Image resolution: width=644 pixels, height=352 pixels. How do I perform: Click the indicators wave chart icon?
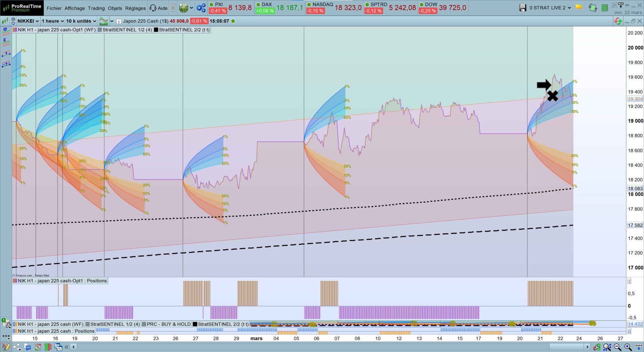point(103,21)
